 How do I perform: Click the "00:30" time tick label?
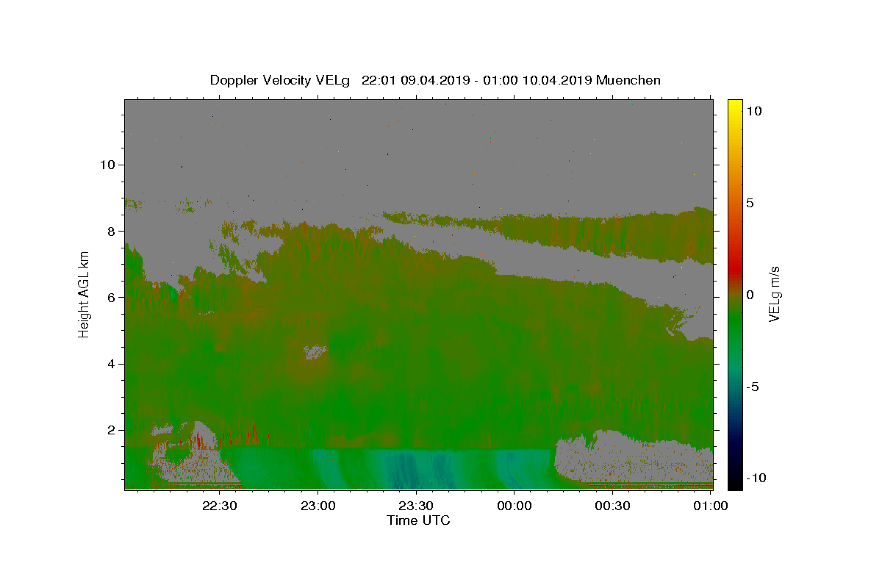coord(613,506)
